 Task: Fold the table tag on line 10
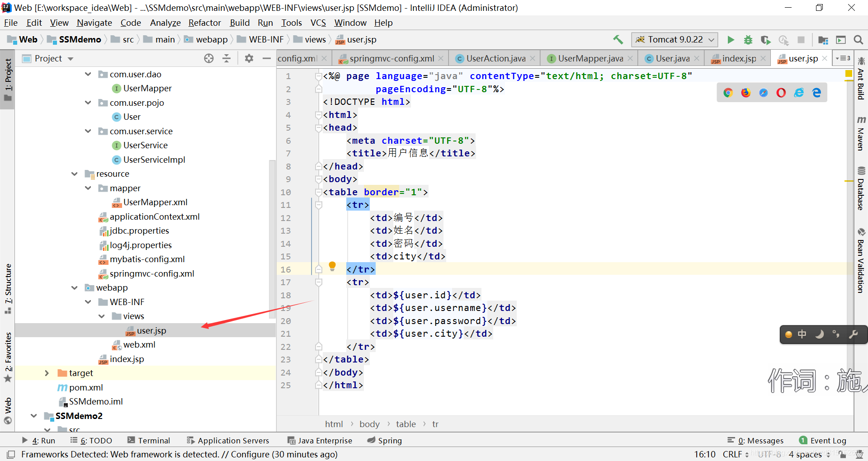pos(318,192)
